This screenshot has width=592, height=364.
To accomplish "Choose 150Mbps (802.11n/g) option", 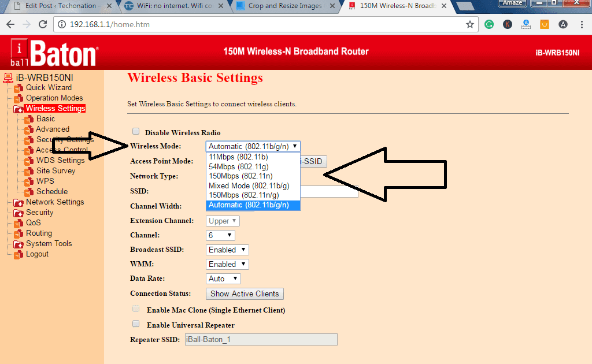I will tap(253, 195).
